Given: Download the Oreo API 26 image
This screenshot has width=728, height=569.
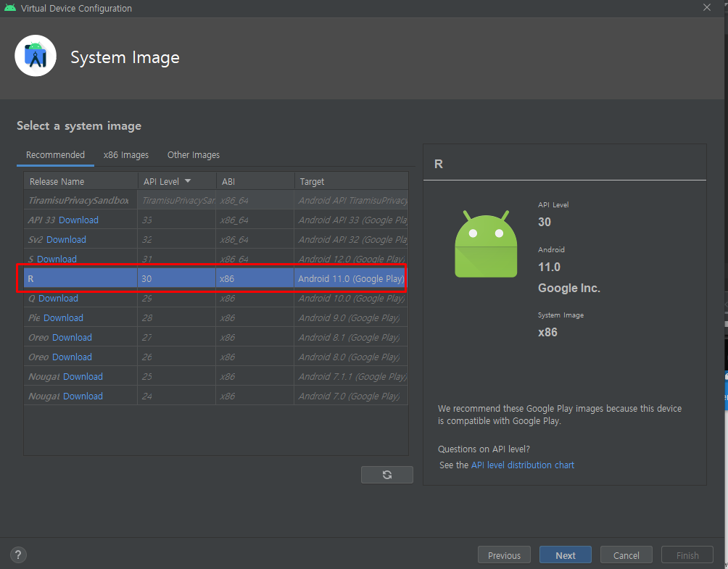Looking at the screenshot, I should pos(72,357).
